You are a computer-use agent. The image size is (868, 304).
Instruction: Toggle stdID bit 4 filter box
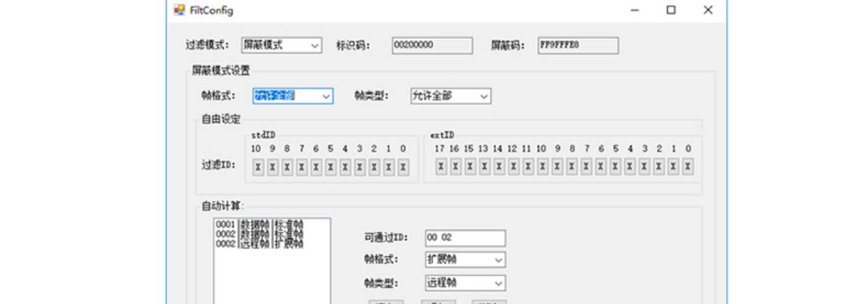(x=345, y=167)
